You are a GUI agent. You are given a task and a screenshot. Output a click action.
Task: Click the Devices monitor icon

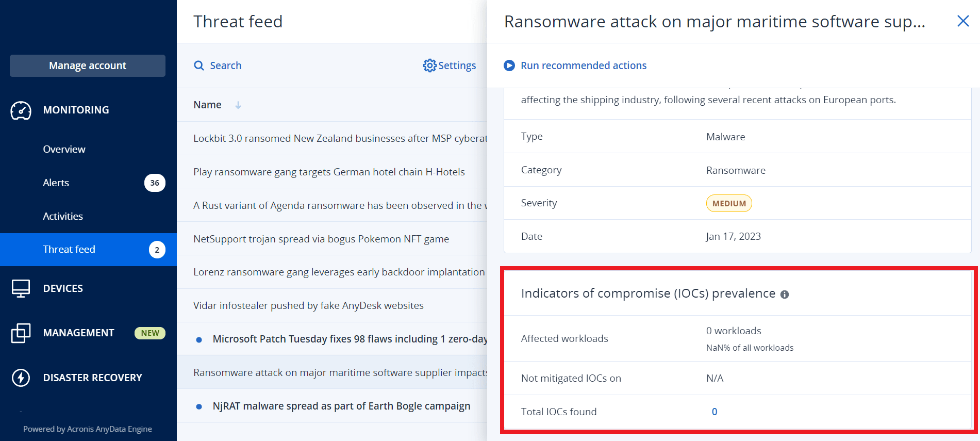[21, 288]
